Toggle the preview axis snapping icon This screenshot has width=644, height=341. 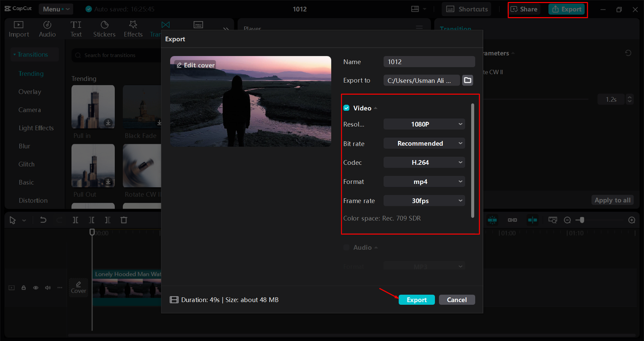click(532, 220)
